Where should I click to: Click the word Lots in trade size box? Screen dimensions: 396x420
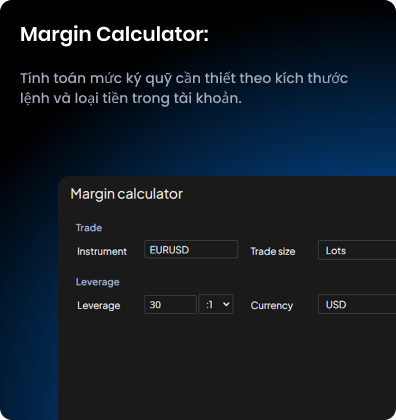[336, 251]
